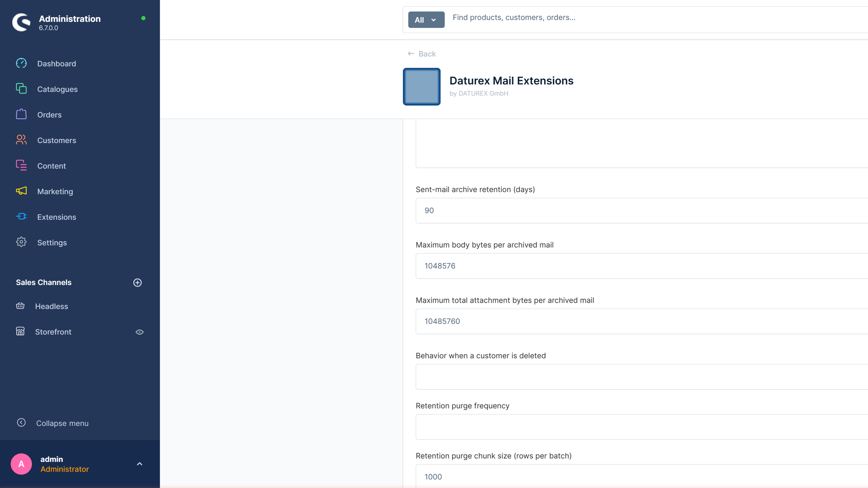
Task: Click Collapse menu text
Action: point(62,423)
